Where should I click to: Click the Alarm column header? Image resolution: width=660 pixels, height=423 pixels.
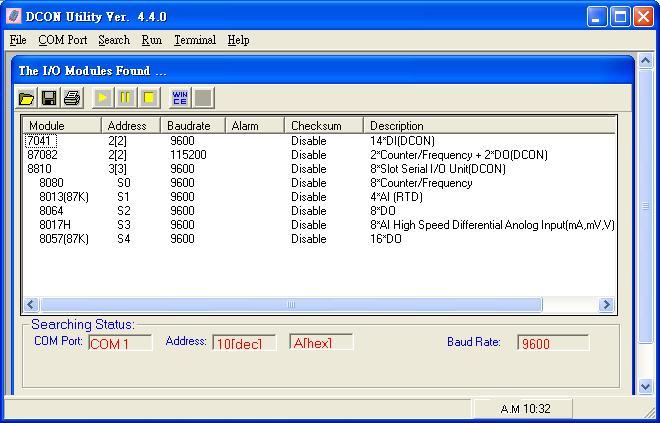(x=255, y=125)
